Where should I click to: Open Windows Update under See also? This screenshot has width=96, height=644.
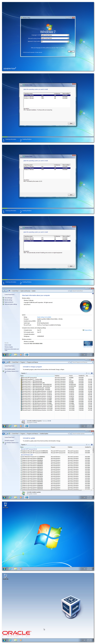(8, 347)
